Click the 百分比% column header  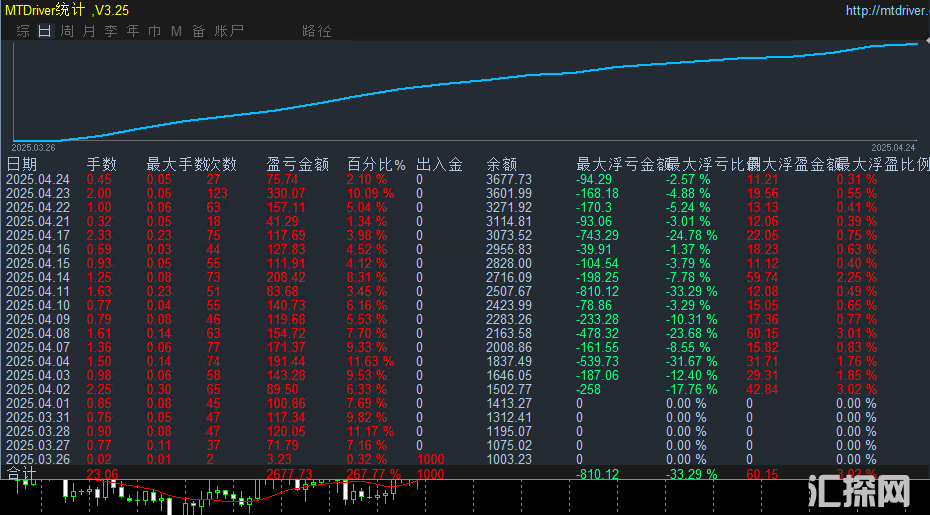[x=376, y=164]
